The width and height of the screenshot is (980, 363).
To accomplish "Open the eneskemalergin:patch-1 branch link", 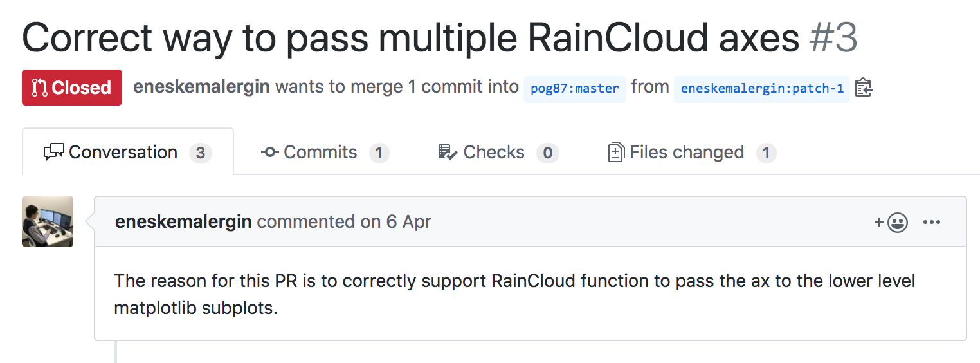I will click(762, 88).
